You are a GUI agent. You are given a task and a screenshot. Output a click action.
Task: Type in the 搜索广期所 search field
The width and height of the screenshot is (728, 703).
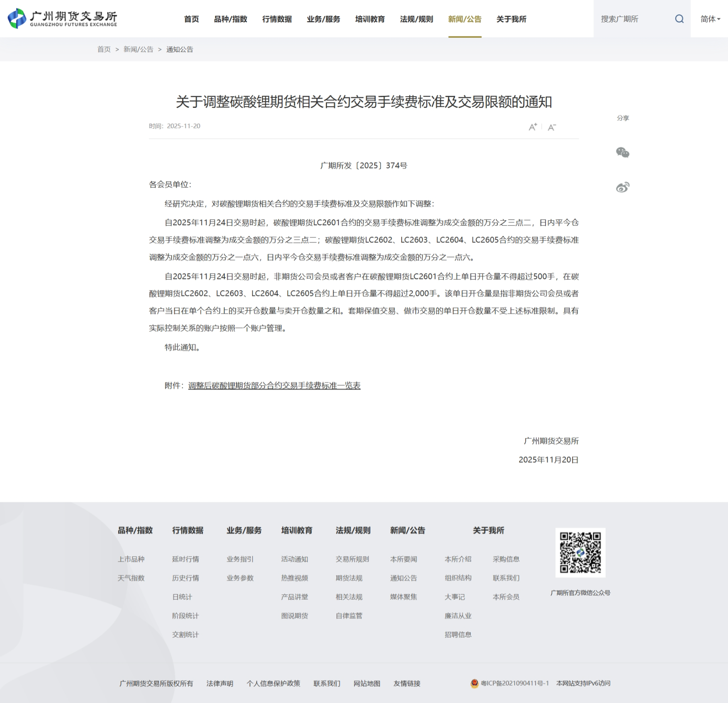(x=633, y=19)
